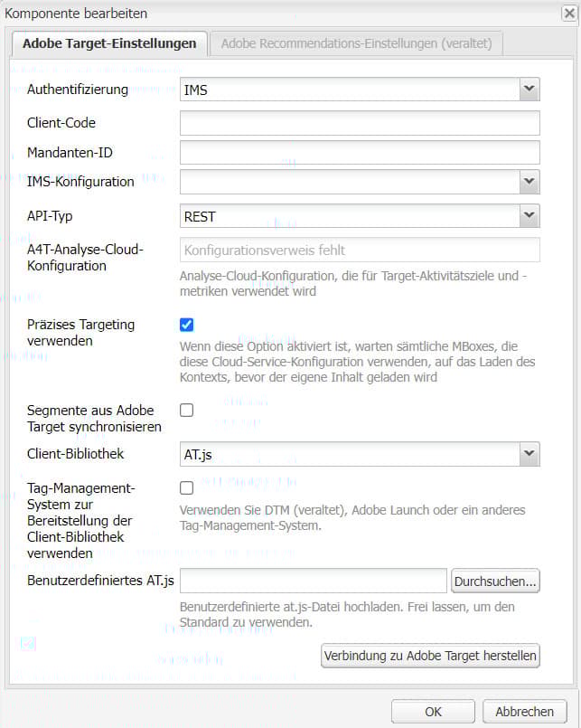The height and width of the screenshot is (728, 581).
Task: Switch to Adobe Target-Einstellungen tab
Action: coord(109,43)
